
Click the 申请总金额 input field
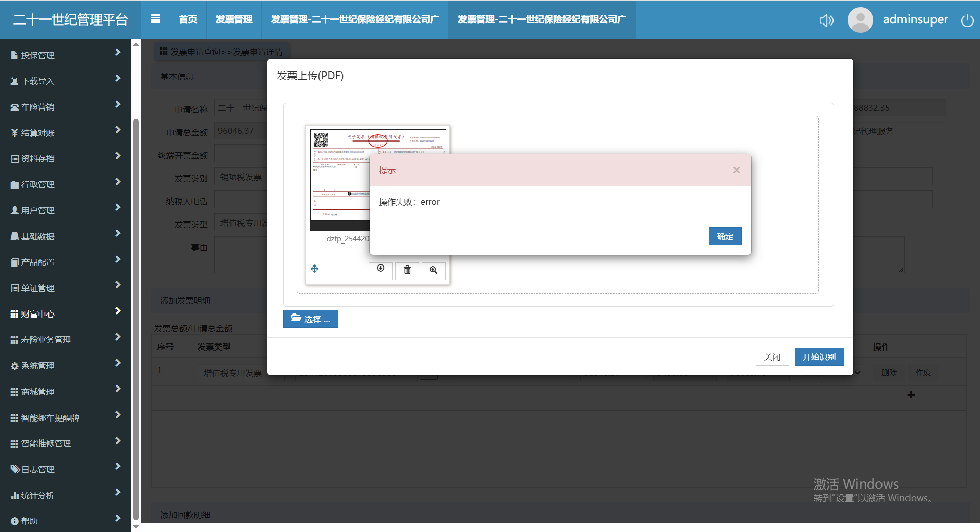coord(241,131)
